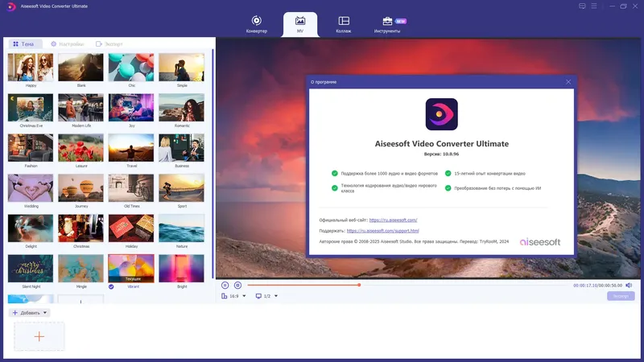Screen dimensions: 644x362
Task: Select the Nature theme thumbnail
Action: (182, 228)
